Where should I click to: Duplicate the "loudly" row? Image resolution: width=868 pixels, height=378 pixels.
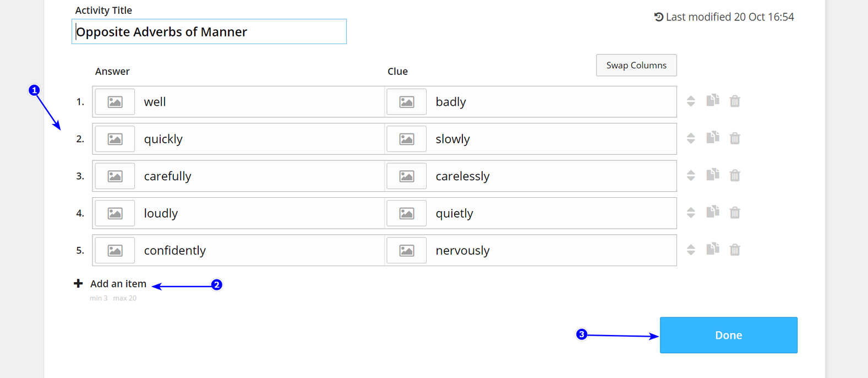coord(713,213)
